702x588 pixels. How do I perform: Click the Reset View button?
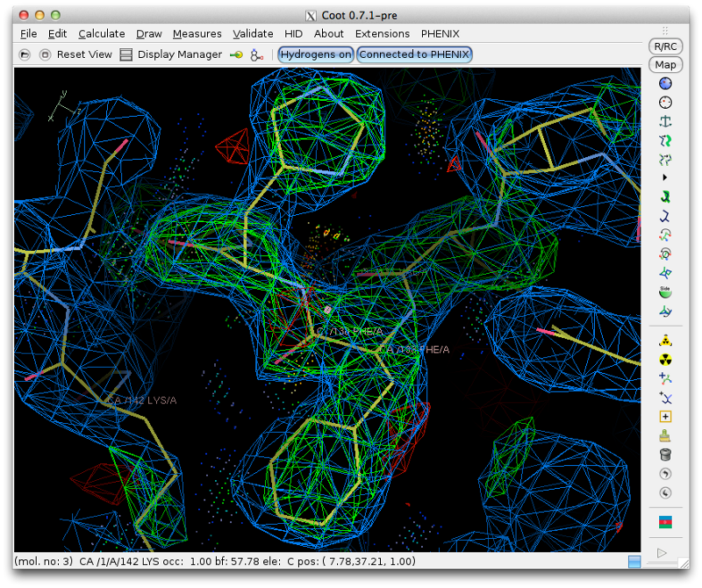(84, 54)
